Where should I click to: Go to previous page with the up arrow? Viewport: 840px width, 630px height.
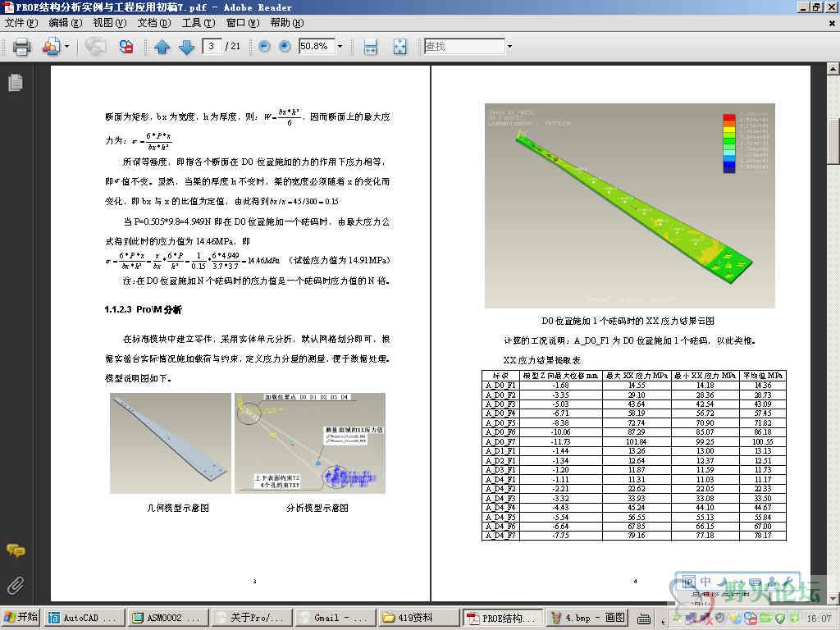(x=162, y=47)
